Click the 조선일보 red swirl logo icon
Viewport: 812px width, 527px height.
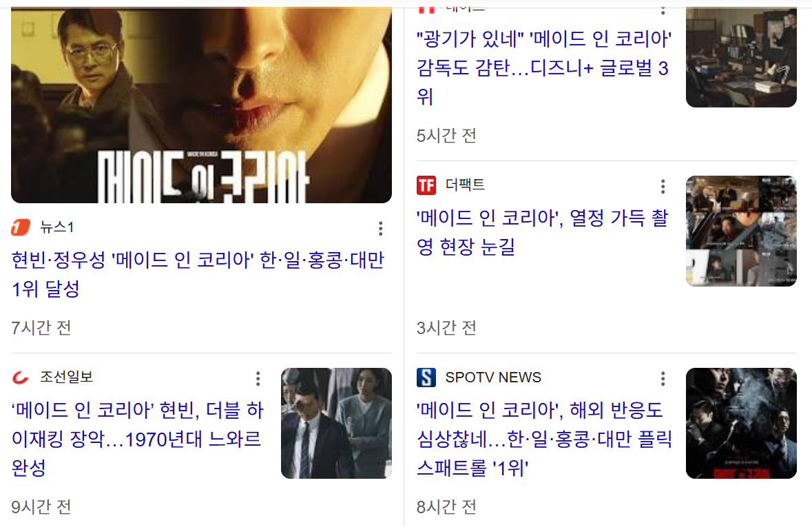point(21,378)
